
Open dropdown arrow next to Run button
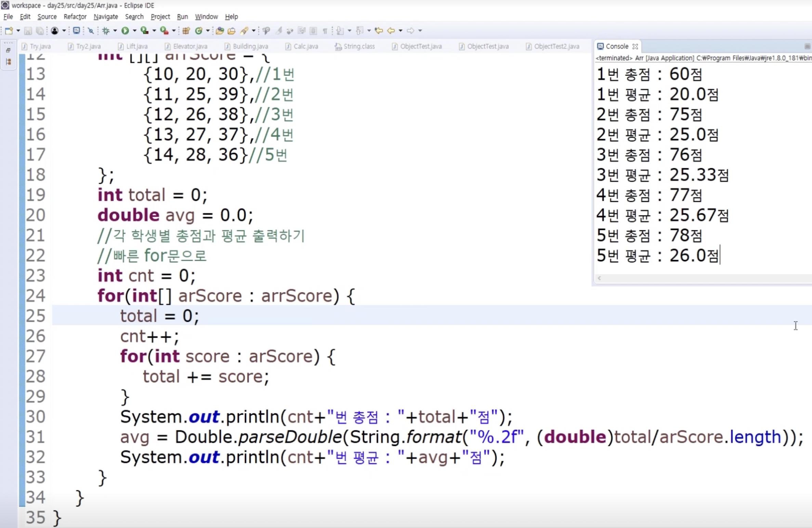pyautogui.click(x=134, y=31)
